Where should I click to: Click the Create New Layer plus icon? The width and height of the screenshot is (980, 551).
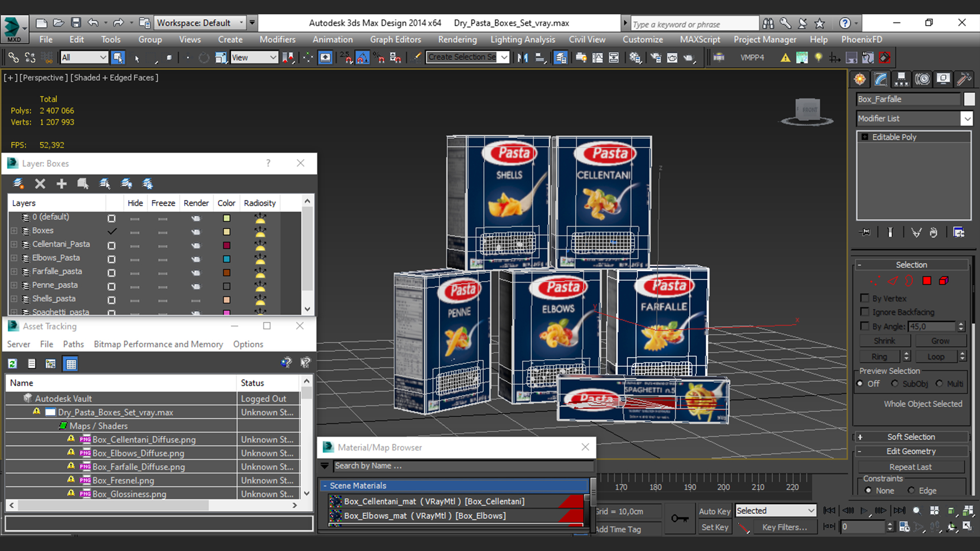coord(61,184)
